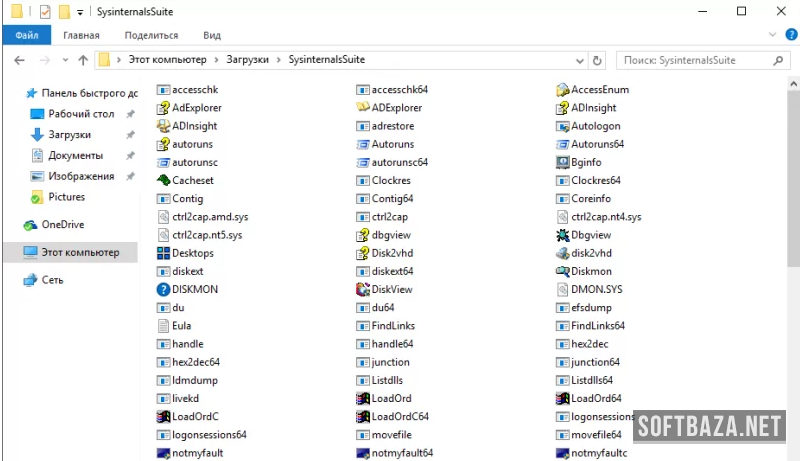
Task: Select the Eula text document
Action: point(165,325)
